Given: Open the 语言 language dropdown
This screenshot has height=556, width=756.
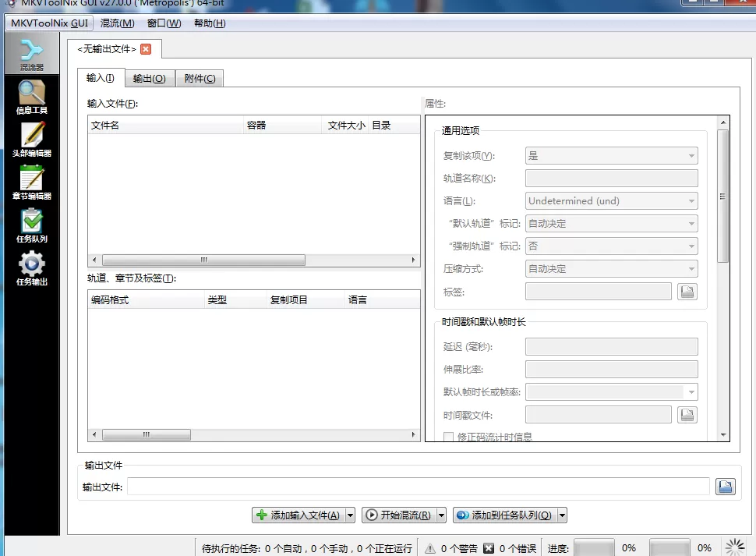Looking at the screenshot, I should coord(611,200).
